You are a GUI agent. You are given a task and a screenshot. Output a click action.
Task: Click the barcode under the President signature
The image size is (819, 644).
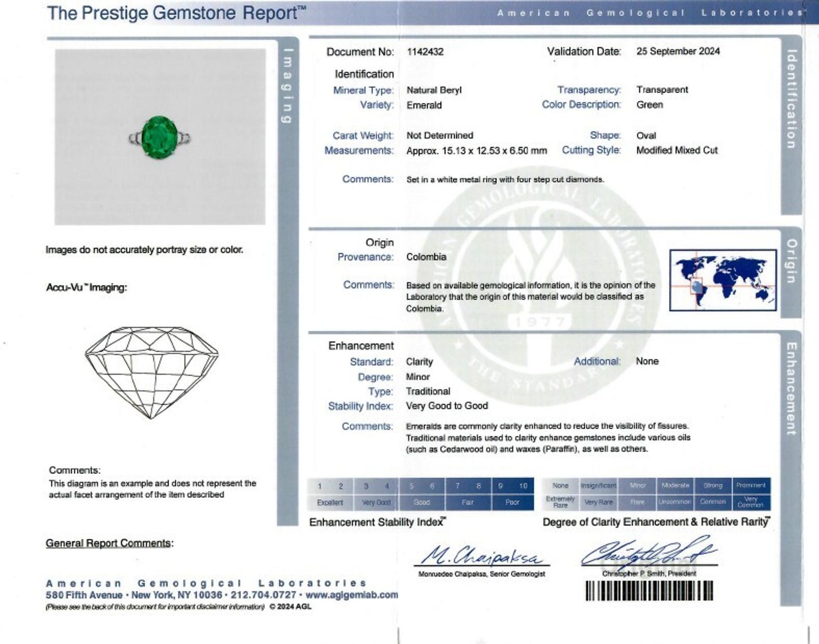[649, 590]
